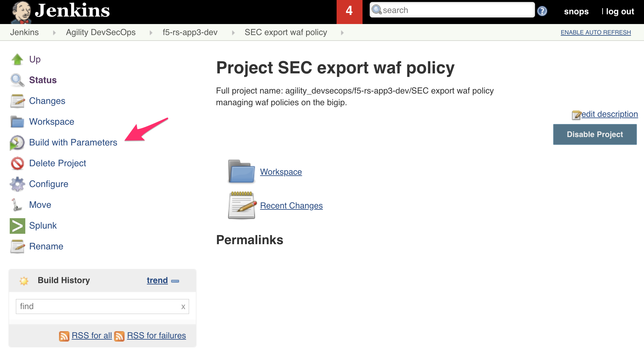Click the red Delete Project icon
This screenshot has width=644, height=363.
click(17, 163)
